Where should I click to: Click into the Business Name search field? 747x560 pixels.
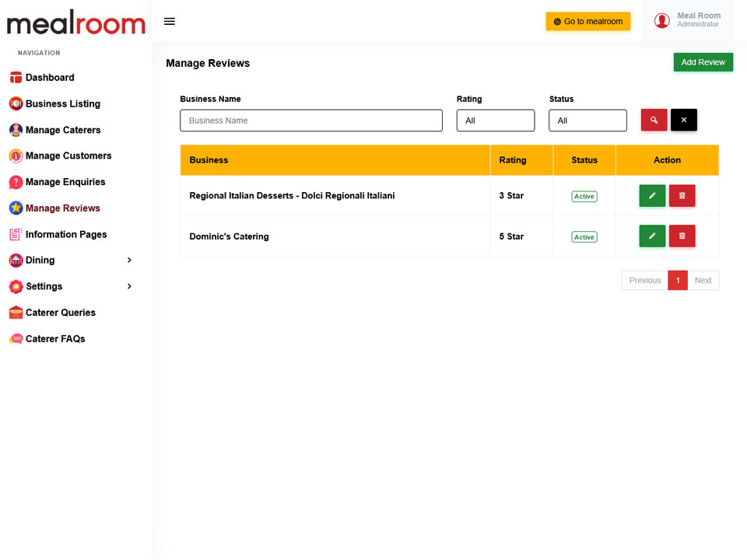click(311, 121)
